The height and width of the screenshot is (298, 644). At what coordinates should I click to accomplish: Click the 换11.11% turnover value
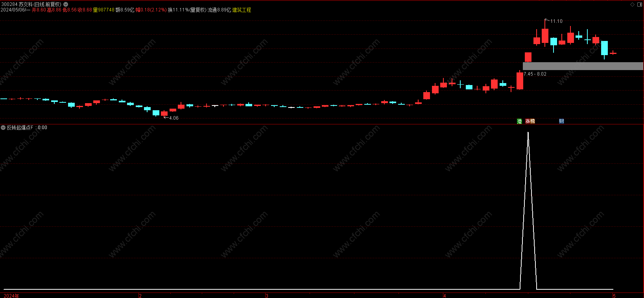[x=179, y=10]
